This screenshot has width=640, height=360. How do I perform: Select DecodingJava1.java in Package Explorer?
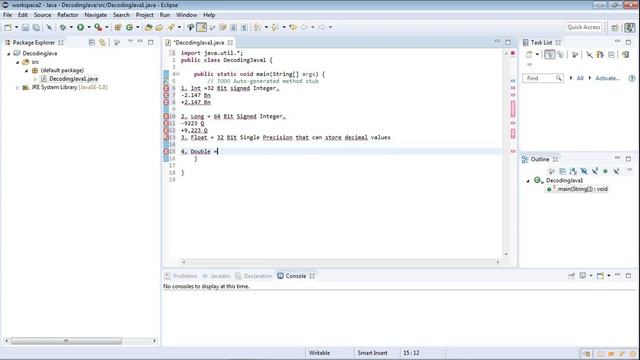coord(73,79)
